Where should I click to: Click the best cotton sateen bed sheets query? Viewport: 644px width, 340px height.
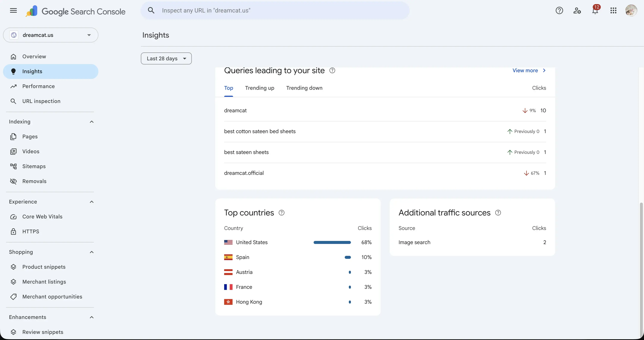coord(385,131)
